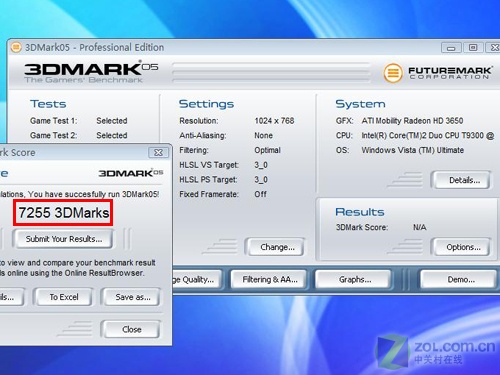Image resolution: width=500 pixels, height=375 pixels.
Task: Click the 3DMARK05 logo in main window header
Action: [x=91, y=71]
